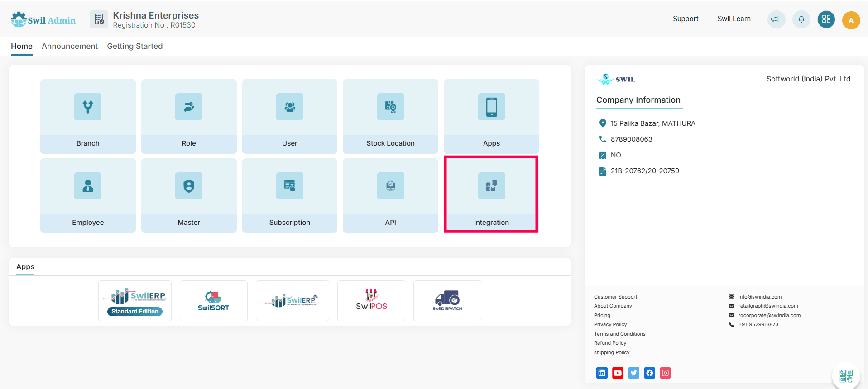The height and width of the screenshot is (389, 868).
Task: Open the Integration puzzle icon
Action: click(492, 186)
